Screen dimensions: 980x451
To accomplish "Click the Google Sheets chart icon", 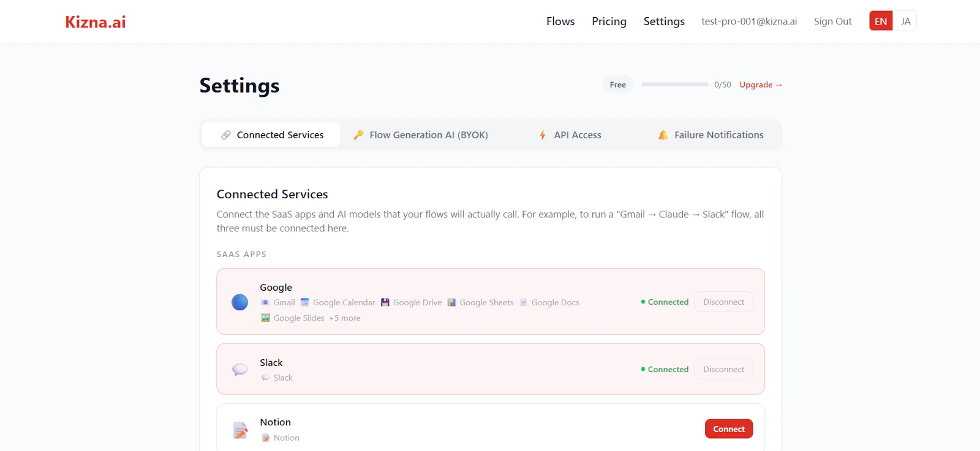I will (x=451, y=302).
